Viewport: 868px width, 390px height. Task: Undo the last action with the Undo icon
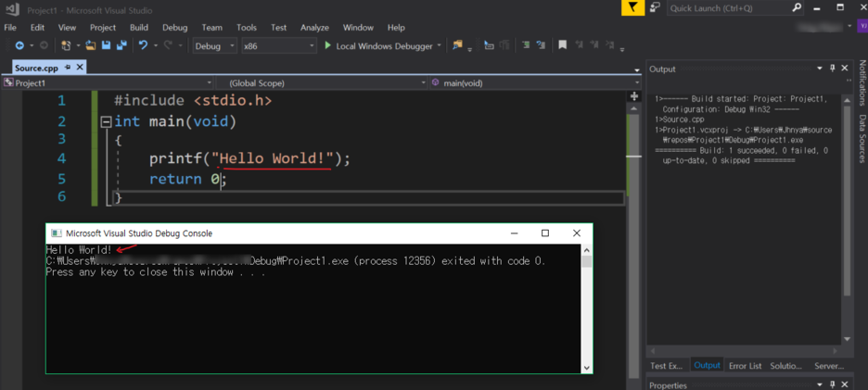tap(144, 46)
